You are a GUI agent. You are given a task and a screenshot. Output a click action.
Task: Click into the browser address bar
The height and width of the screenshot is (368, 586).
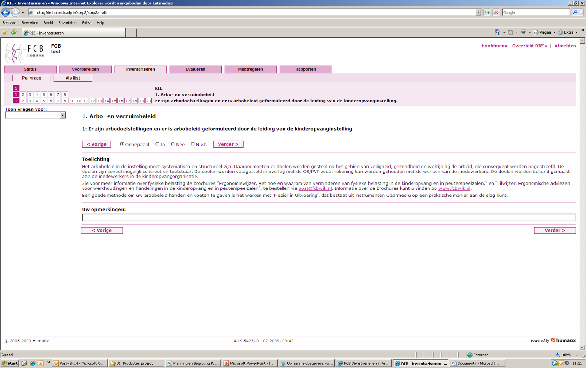(x=253, y=13)
